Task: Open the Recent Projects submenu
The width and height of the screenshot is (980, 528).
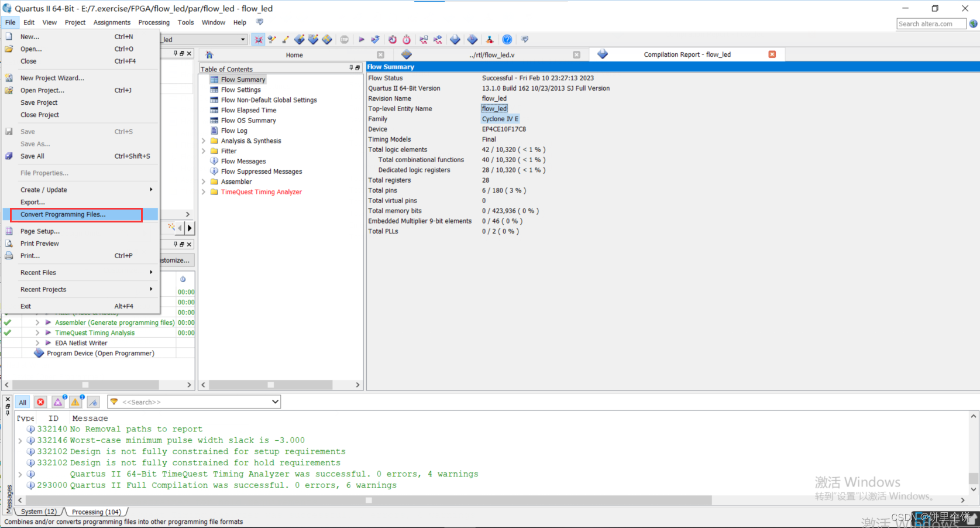Action: 81,289
